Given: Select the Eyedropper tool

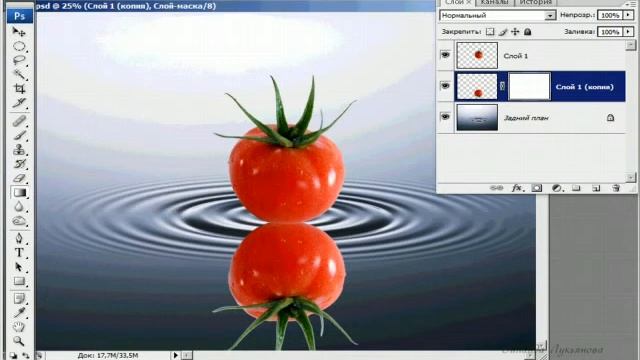Looking at the screenshot, I should (19, 313).
